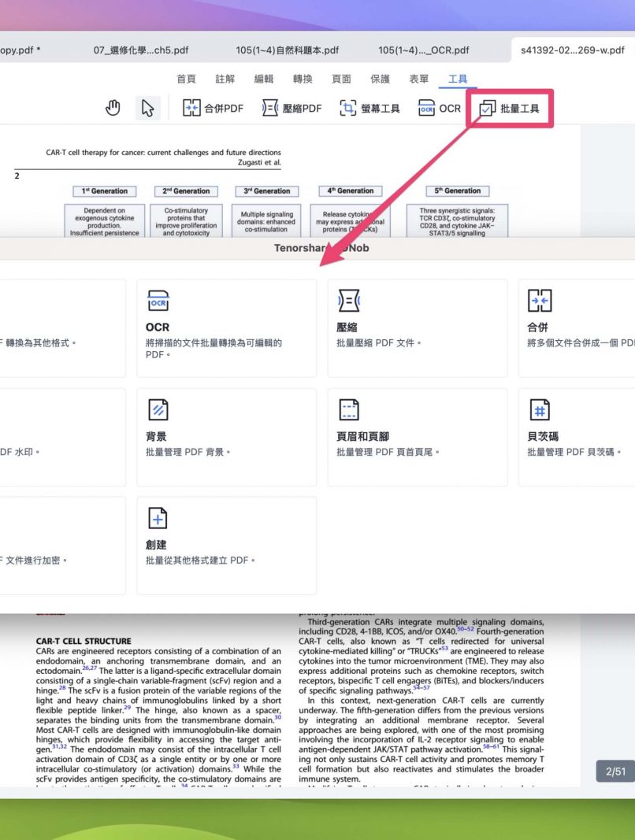Open the batch 頁眉和頁腳 card
Viewport: 635px width, 840px height.
417,437
